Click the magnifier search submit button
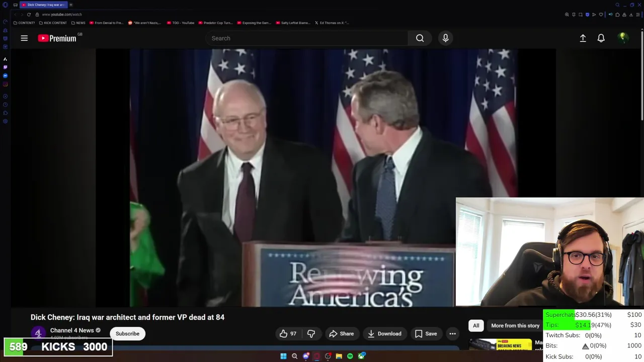Image resolution: width=644 pixels, height=362 pixels. [x=420, y=38]
